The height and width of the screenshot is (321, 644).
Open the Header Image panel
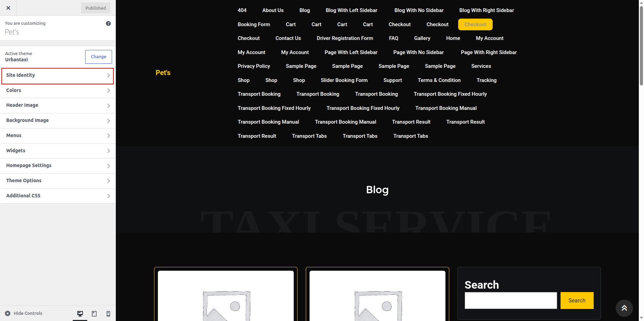(x=58, y=105)
